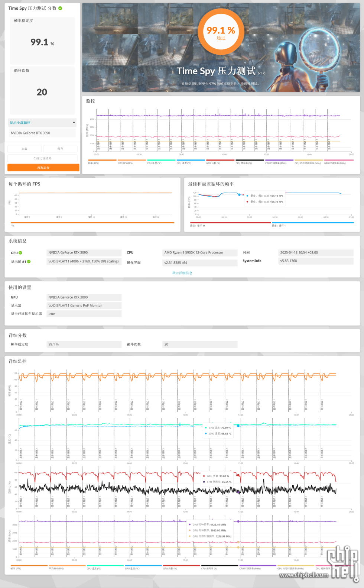364x588 pixels.
Task: Click 最佳: 循环 1 legend entry
Action: [313, 224]
